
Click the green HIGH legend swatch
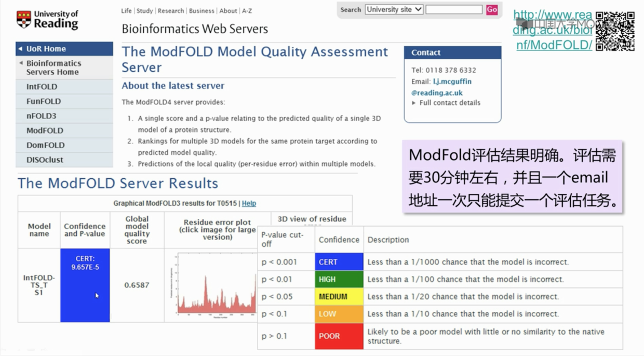(x=339, y=279)
